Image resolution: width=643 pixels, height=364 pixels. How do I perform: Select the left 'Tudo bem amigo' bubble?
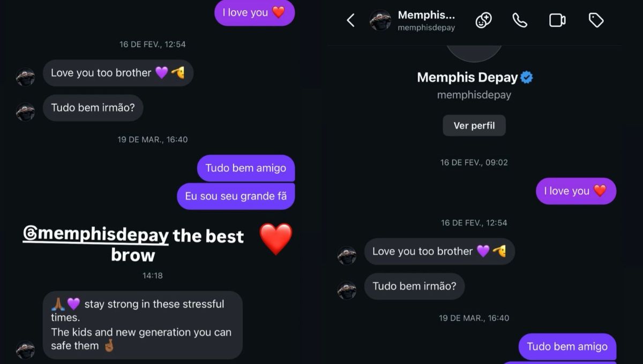[x=246, y=168]
